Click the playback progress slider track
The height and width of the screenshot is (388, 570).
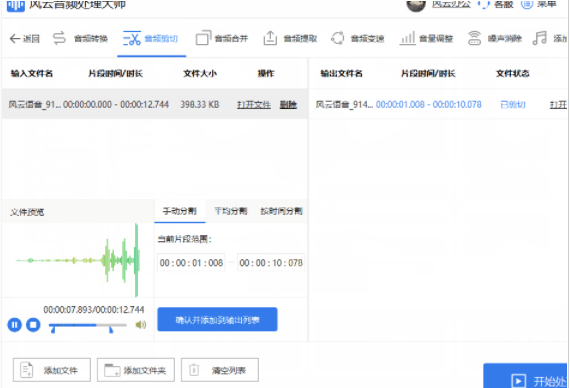[x=88, y=325]
